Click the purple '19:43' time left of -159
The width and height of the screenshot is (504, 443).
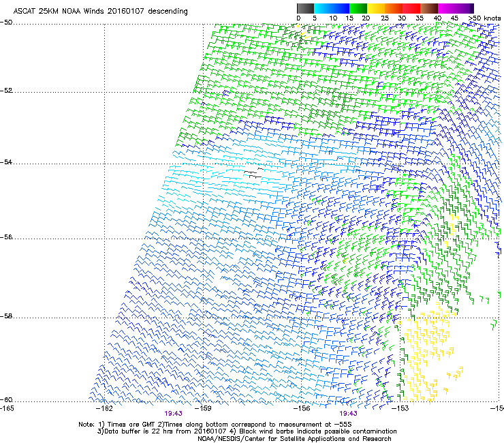(x=173, y=414)
